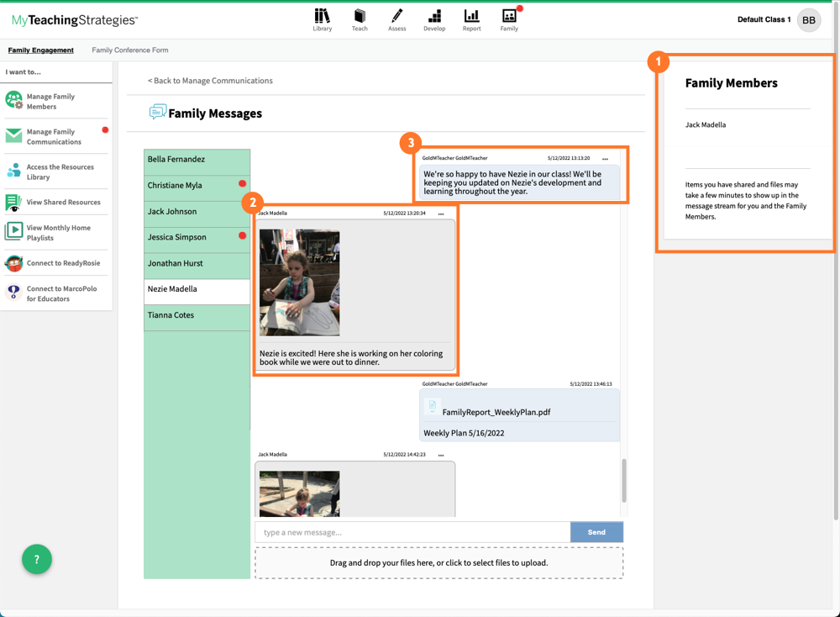Open the Report section
The height and width of the screenshot is (617, 840).
471,18
